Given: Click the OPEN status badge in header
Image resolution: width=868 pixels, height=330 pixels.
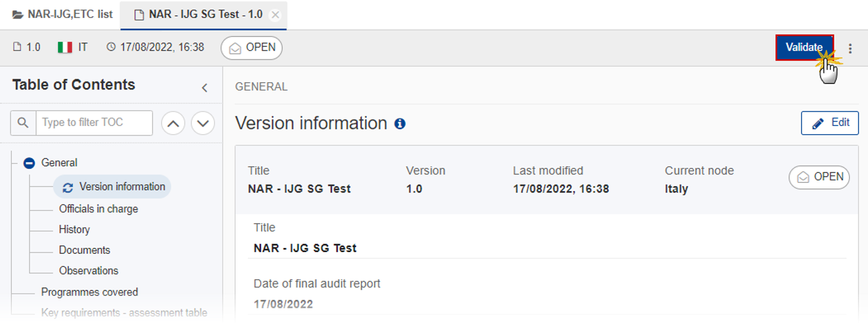Looking at the screenshot, I should (x=252, y=48).
